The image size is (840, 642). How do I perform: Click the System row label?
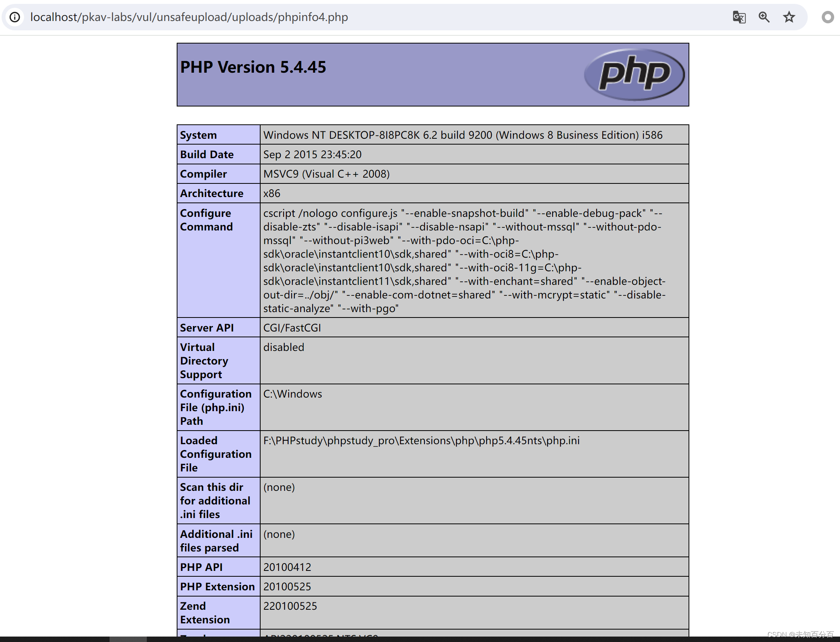[x=198, y=135]
